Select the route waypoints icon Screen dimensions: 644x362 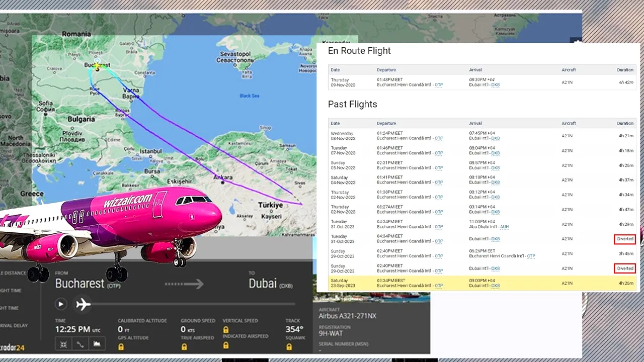pos(80,343)
